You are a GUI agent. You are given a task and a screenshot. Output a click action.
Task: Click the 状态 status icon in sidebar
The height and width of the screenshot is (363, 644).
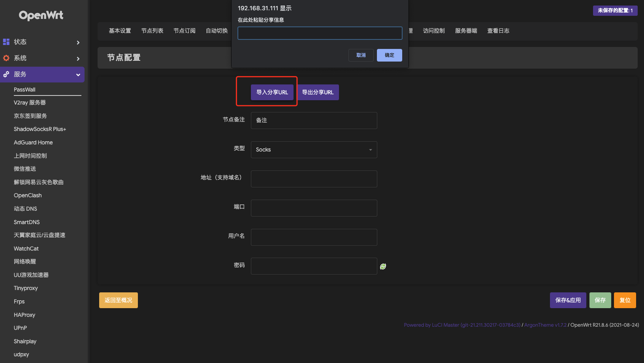pos(6,41)
